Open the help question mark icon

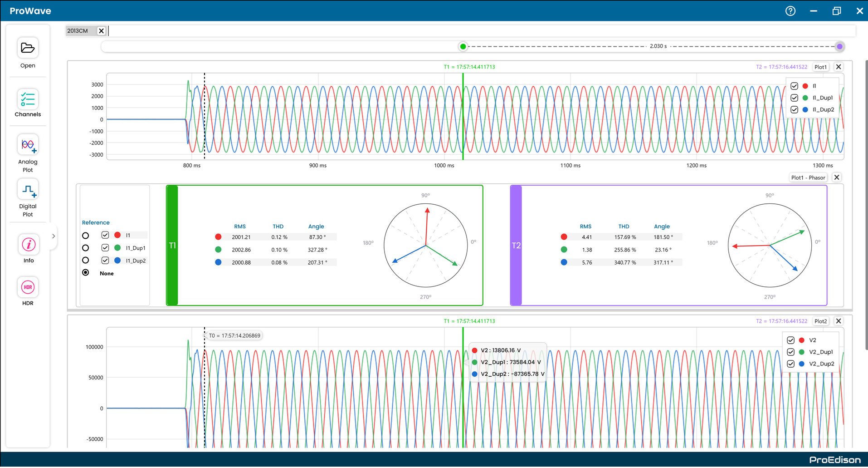(790, 11)
